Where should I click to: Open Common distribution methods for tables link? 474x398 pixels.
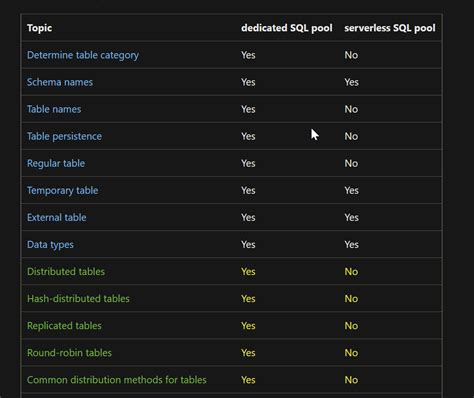coord(117,380)
